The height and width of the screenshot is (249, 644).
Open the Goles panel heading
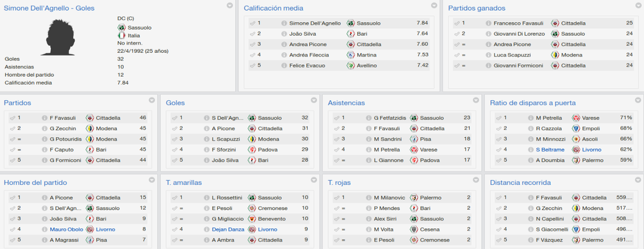point(175,102)
